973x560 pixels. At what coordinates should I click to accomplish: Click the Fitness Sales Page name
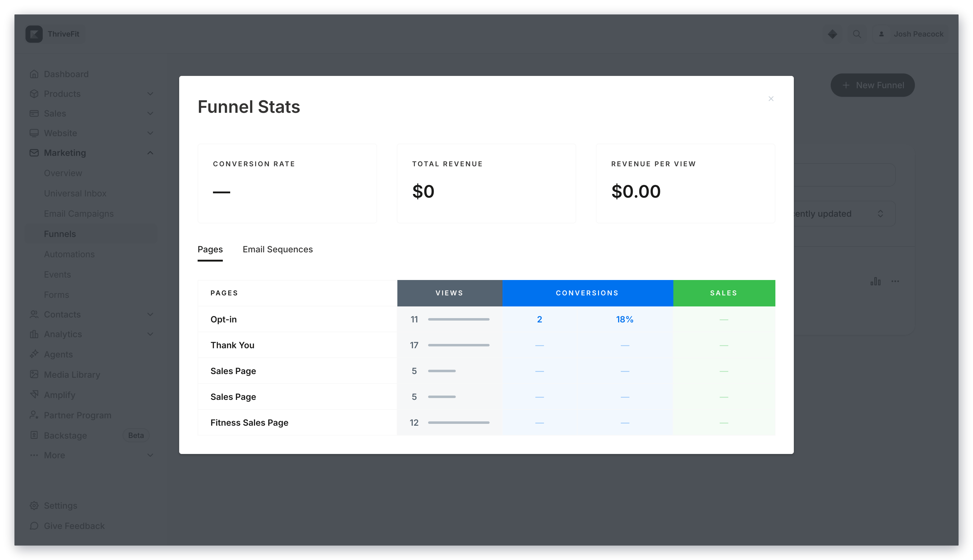pyautogui.click(x=249, y=422)
